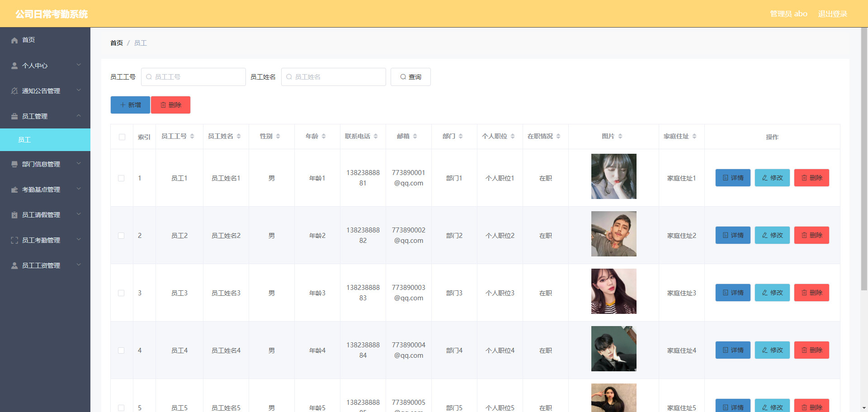Click 详情 button for 员工1
This screenshot has width=868, height=412.
pos(733,178)
